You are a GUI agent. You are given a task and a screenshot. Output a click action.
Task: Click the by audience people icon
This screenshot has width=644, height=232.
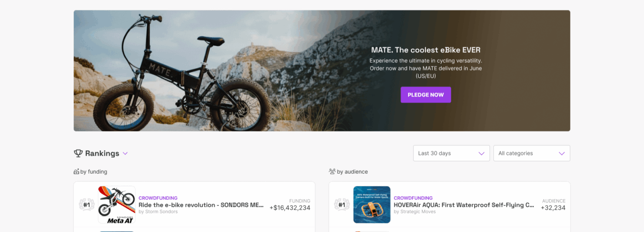(x=332, y=171)
